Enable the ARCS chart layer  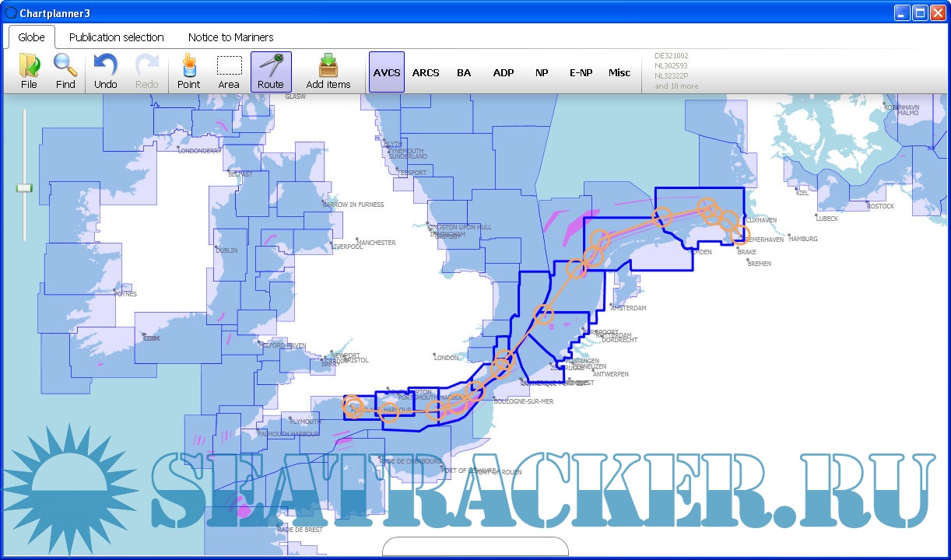426,72
